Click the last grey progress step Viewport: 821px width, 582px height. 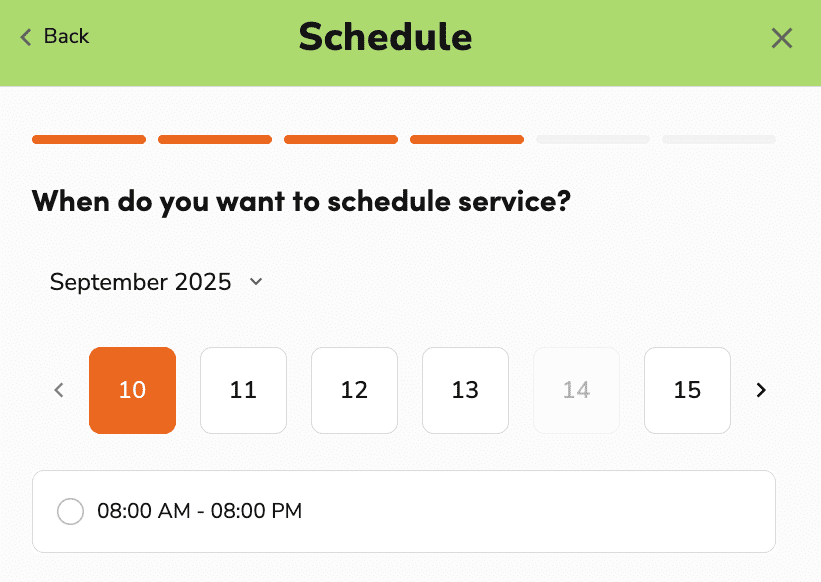[719, 140]
